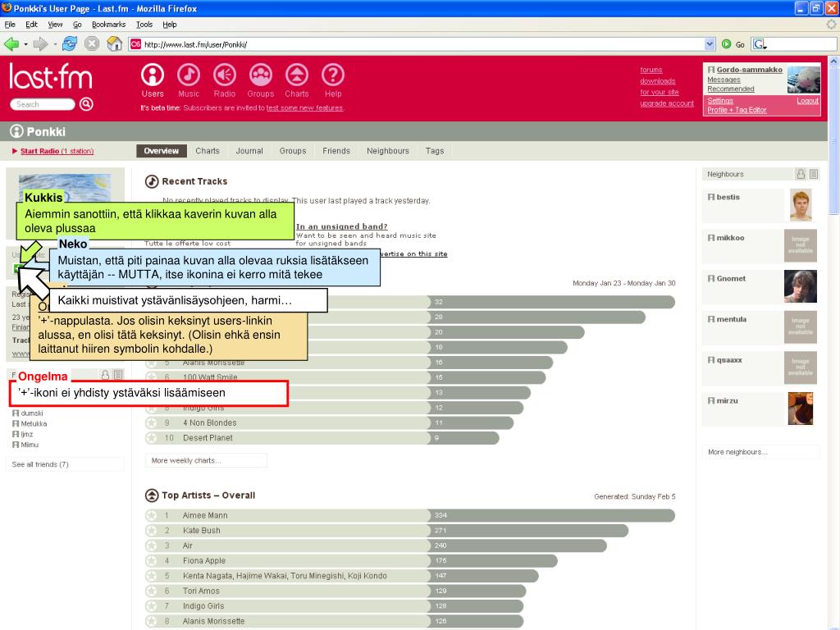Click the Firefox address bar URL field

coord(422,44)
